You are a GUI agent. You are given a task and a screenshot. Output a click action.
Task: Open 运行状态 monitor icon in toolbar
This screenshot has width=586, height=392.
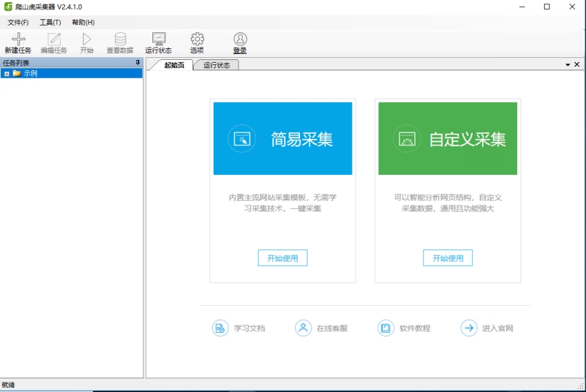[x=159, y=39]
